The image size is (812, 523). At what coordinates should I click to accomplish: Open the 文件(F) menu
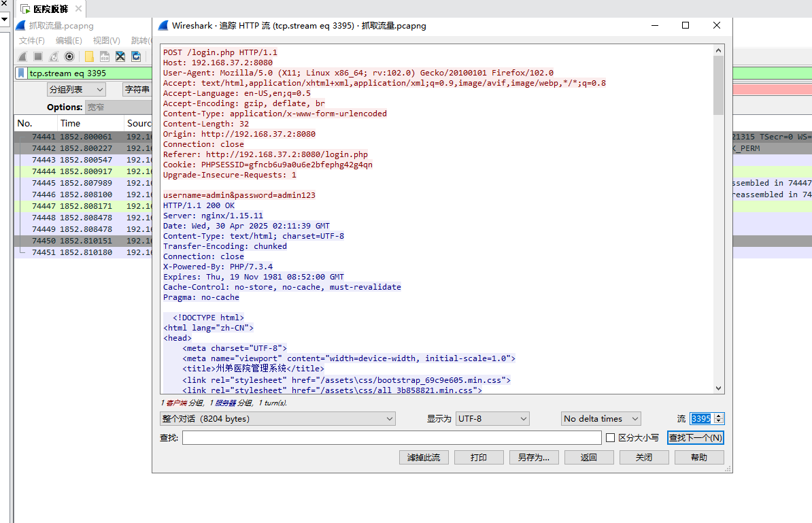click(31, 40)
